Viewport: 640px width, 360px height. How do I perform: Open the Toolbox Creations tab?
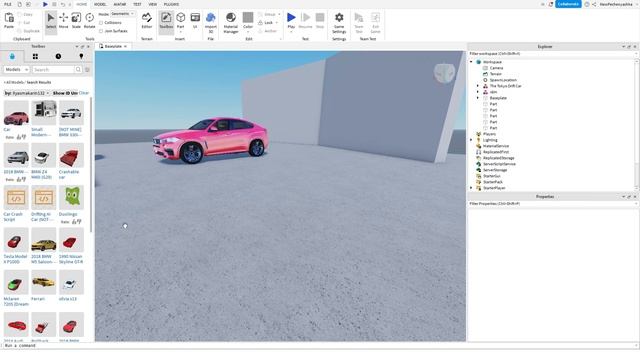[x=81, y=56]
